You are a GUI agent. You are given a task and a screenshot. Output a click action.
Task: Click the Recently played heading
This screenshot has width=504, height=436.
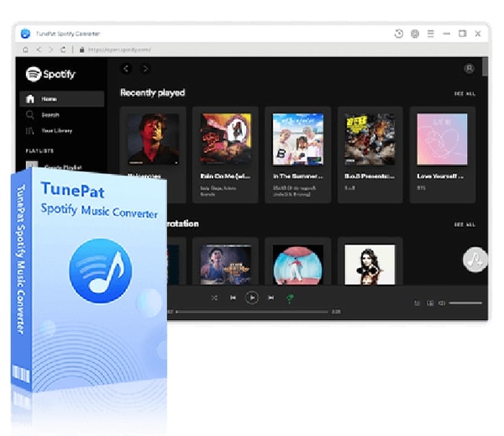(153, 92)
